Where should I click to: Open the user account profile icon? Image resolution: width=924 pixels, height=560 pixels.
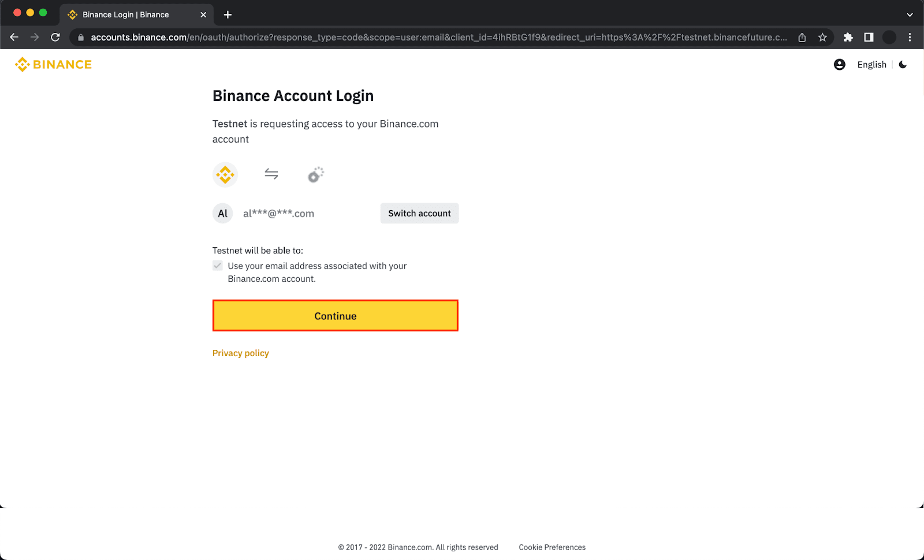840,65
